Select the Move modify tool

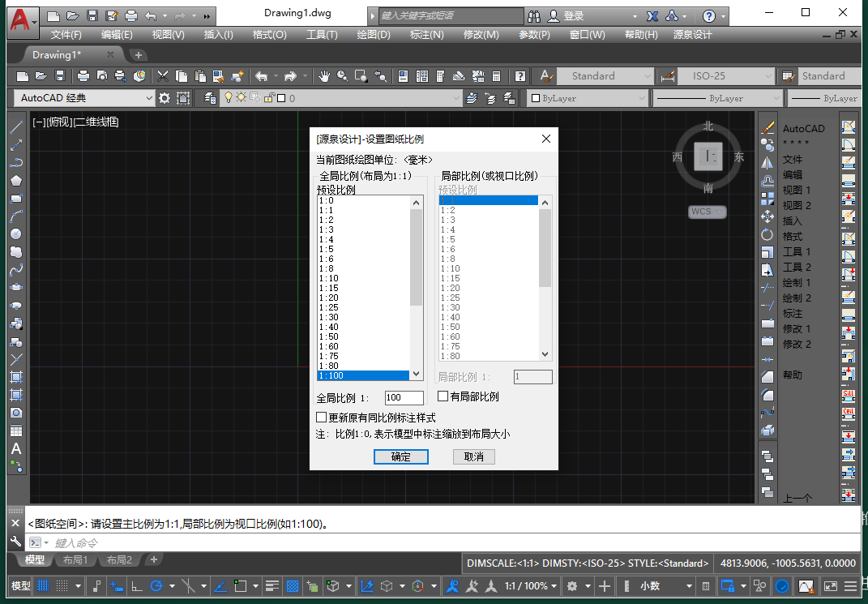tap(768, 216)
